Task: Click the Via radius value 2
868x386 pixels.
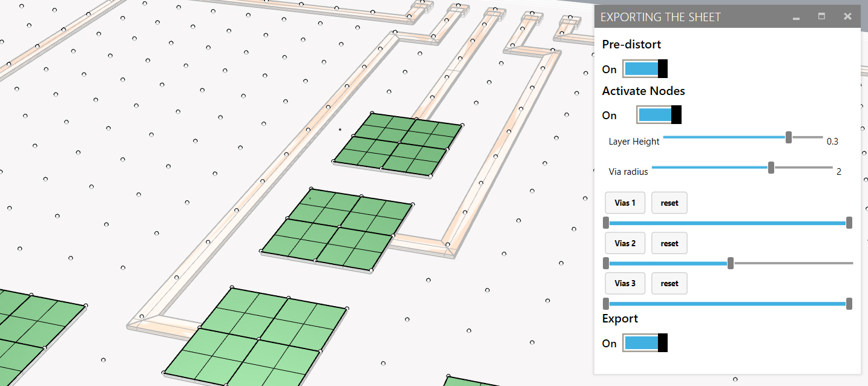Action: tap(839, 172)
